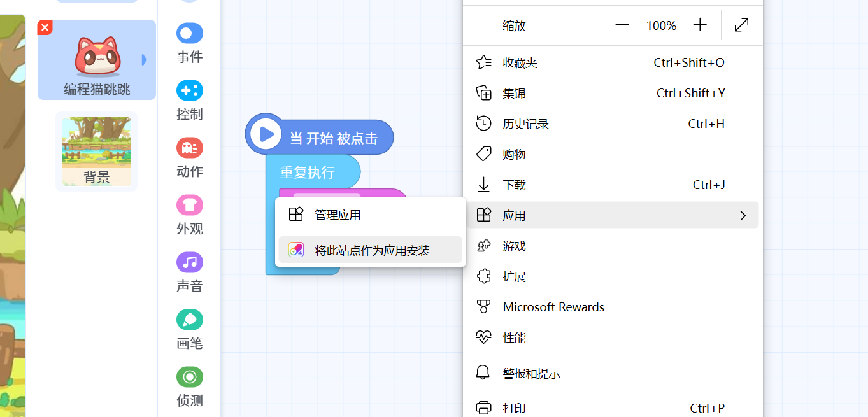Image resolution: width=868 pixels, height=417 pixels.
Task: Select the 背景 background thumbnail
Action: [97, 152]
